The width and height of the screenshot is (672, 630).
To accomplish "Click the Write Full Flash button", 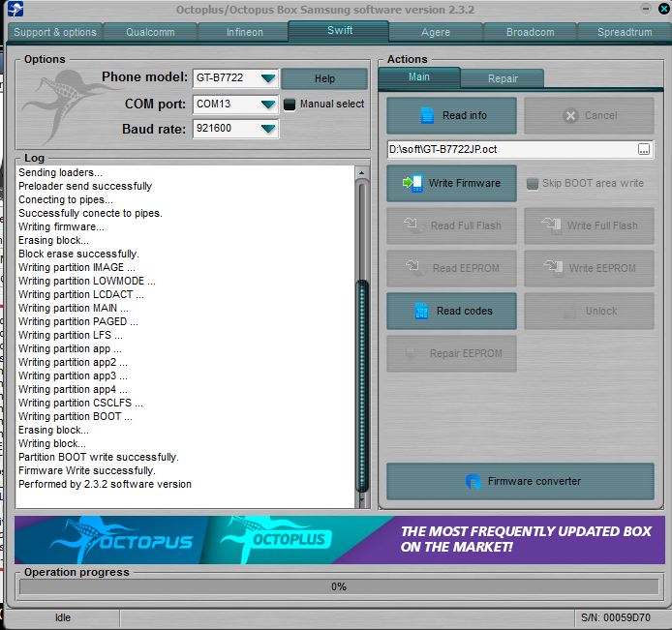I will point(589,225).
